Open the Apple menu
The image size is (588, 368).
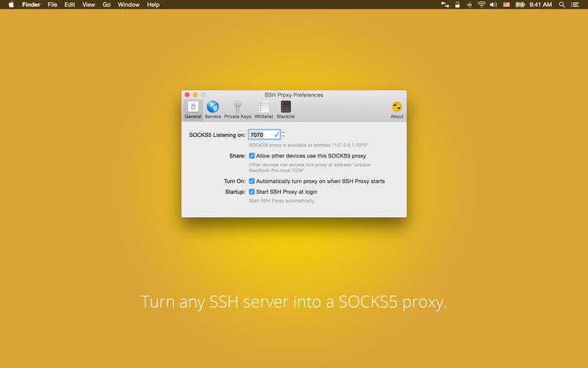(x=11, y=4)
